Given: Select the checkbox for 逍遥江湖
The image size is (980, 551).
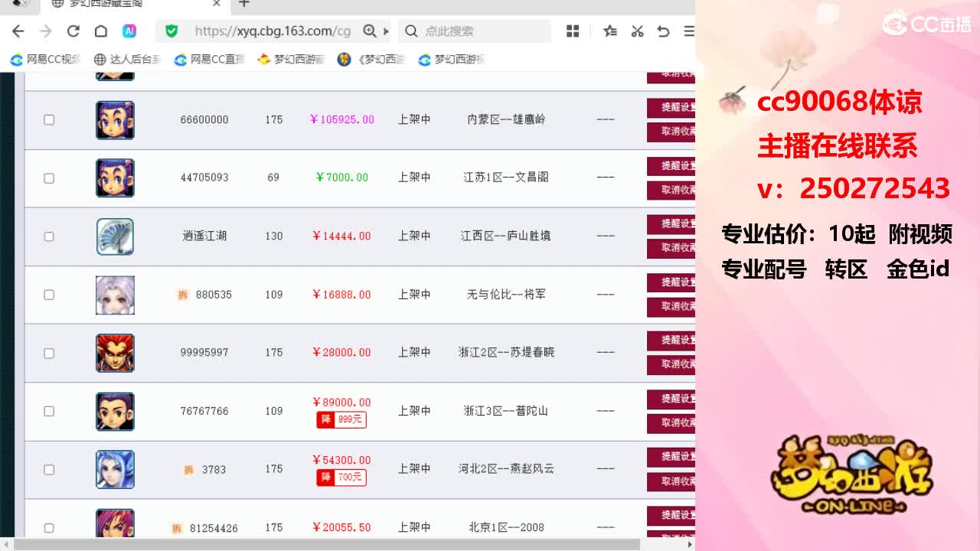Looking at the screenshot, I should tap(49, 236).
